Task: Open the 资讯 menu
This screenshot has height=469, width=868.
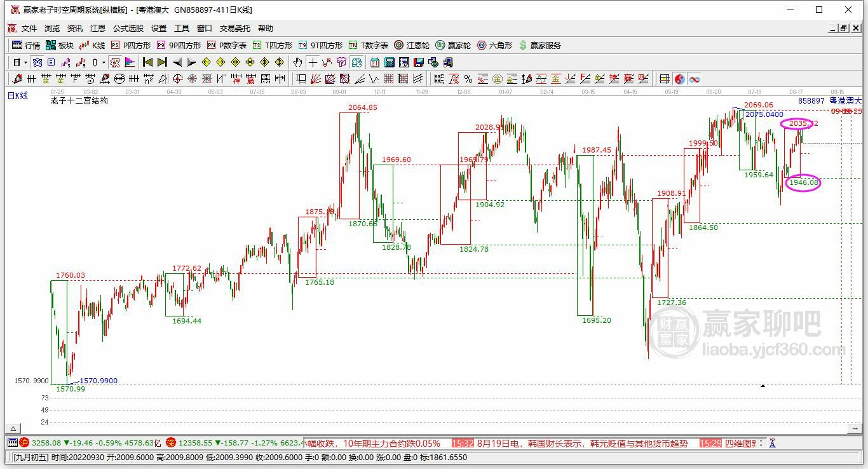Action: click(75, 28)
